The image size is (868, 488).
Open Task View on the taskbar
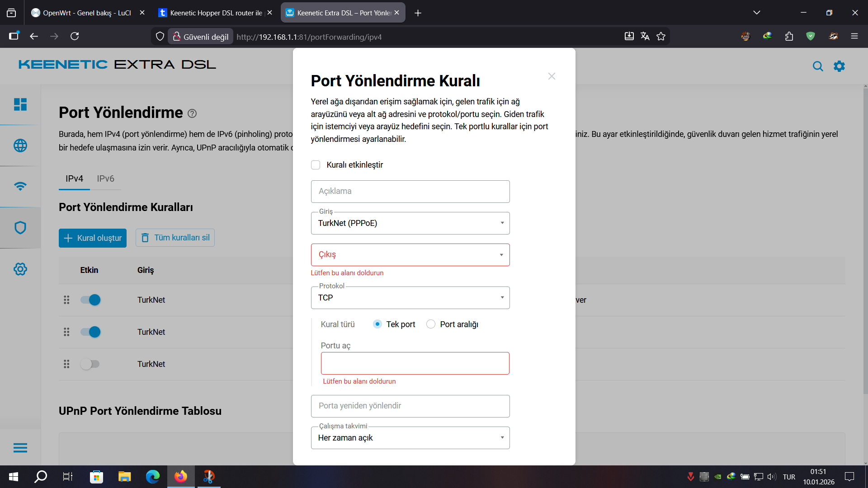pyautogui.click(x=68, y=477)
